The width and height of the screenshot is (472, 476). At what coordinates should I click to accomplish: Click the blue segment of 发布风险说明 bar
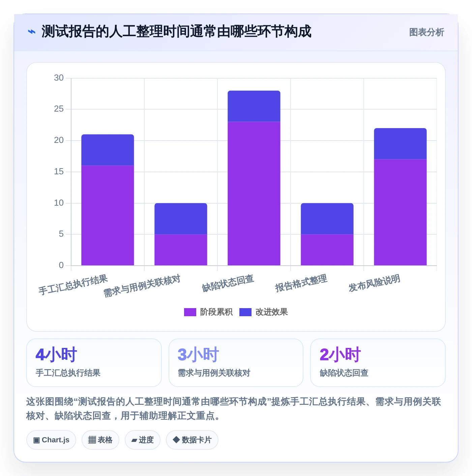(400, 144)
